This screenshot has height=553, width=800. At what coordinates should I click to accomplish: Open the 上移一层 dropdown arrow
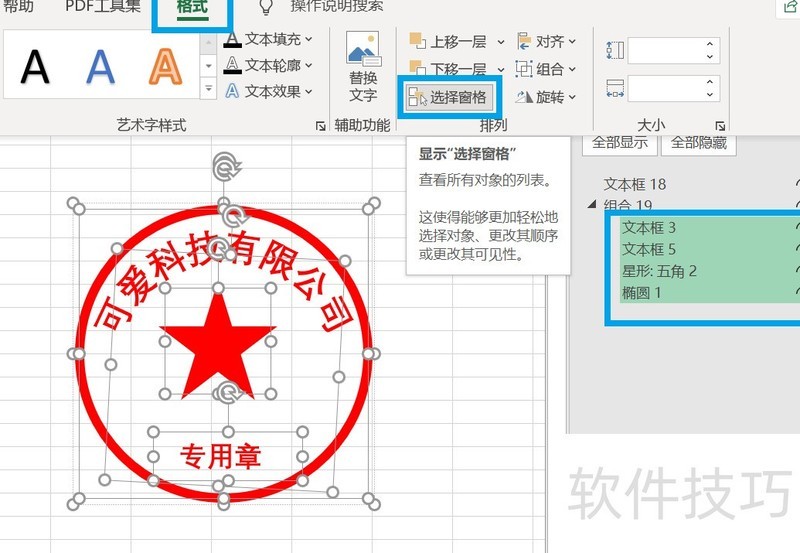(501, 42)
